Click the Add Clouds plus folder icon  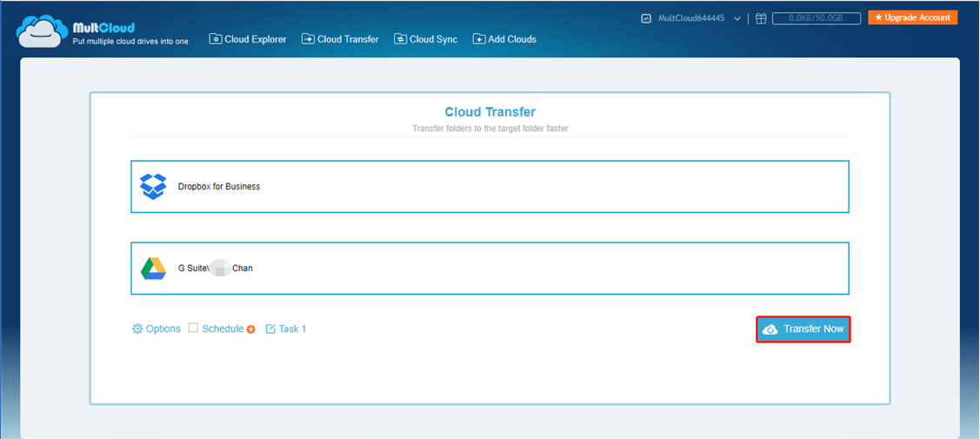(x=479, y=39)
